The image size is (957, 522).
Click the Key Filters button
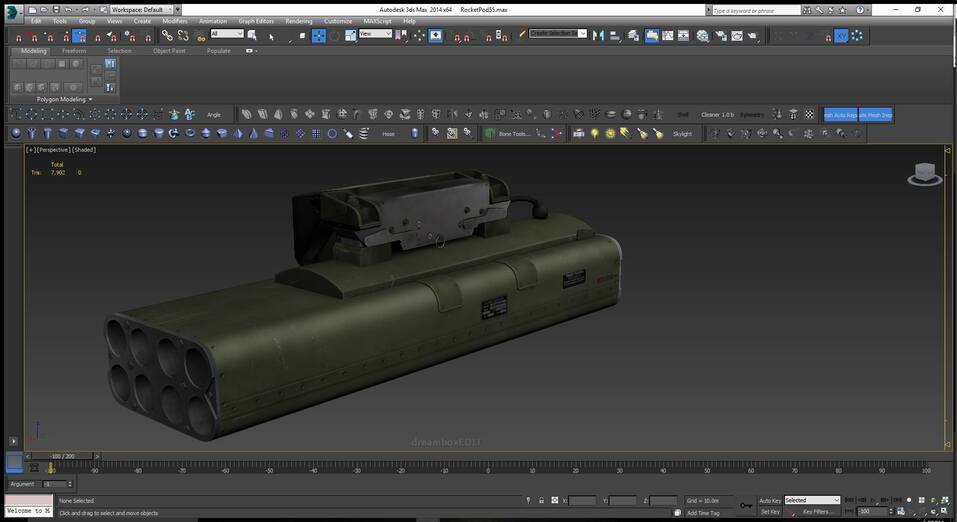[x=817, y=511]
